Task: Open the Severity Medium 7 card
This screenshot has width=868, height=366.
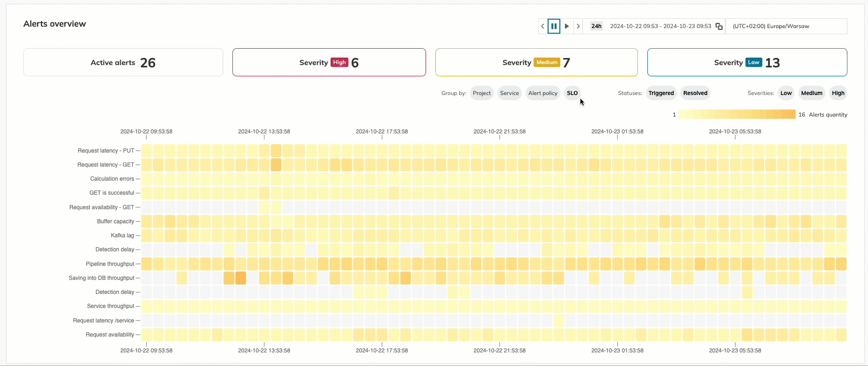Action: click(536, 62)
